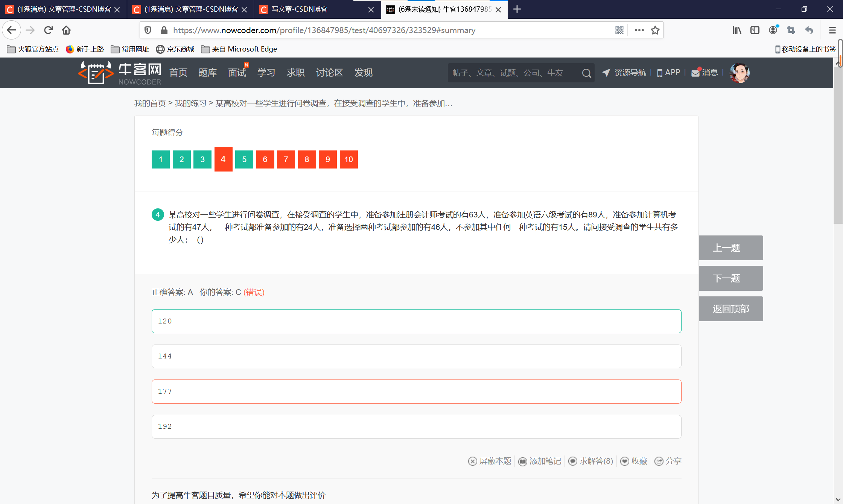Jump to question 10 score box
This screenshot has height=504, width=843.
tap(349, 159)
